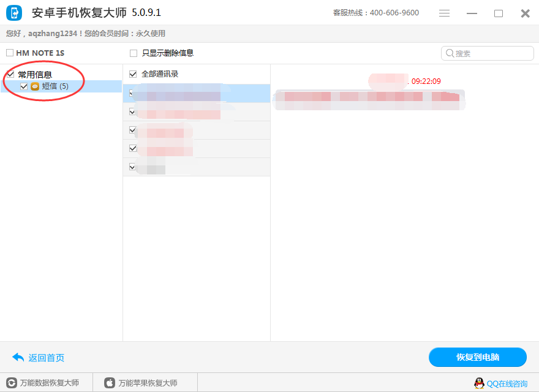Close the recovery app window
Screen dimensions: 539x392
[526, 13]
